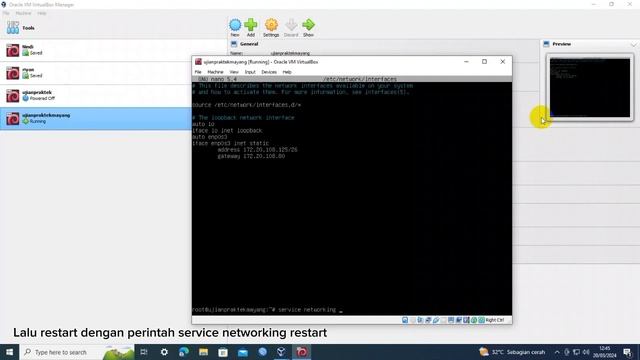This screenshot has width=640, height=360.
Task: Collapse the Preview panel chevron
Action: click(x=633, y=44)
